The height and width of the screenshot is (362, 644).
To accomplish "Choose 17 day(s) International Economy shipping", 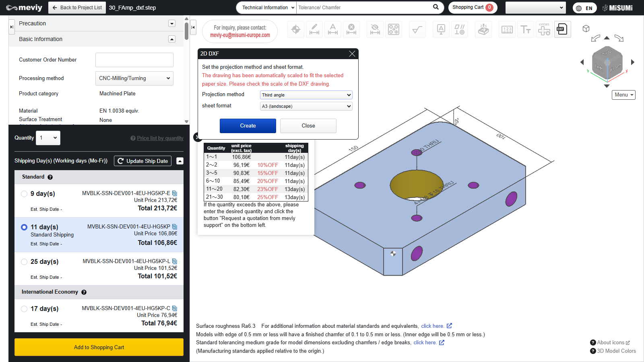I will [x=24, y=309].
